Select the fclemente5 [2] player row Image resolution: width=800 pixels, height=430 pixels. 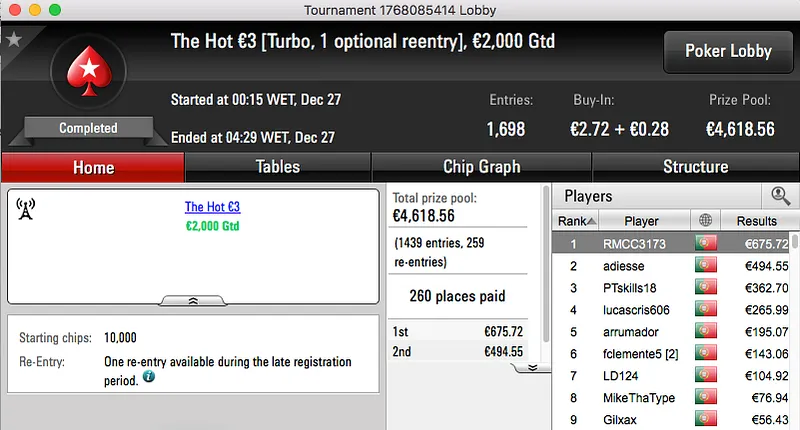tap(641, 354)
